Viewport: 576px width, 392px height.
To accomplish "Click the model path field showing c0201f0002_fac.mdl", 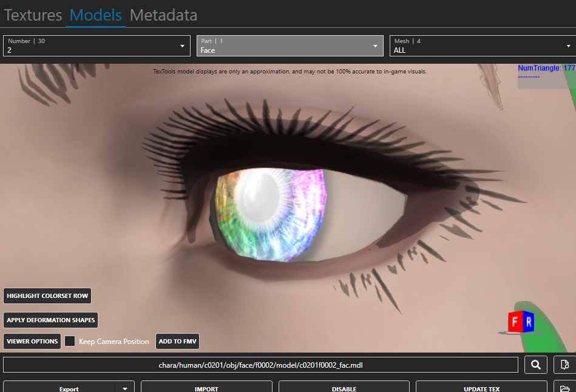I will 261,364.
